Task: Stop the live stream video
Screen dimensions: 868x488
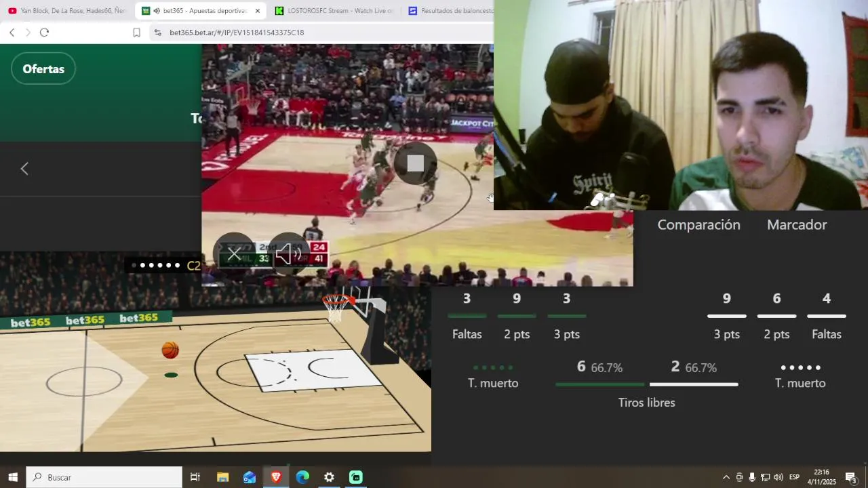Action: [x=416, y=163]
